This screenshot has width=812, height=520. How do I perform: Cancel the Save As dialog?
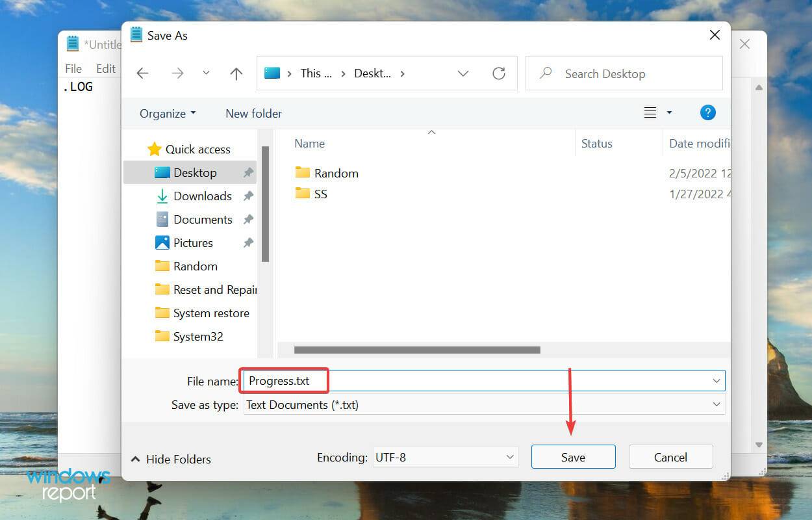pyautogui.click(x=670, y=456)
